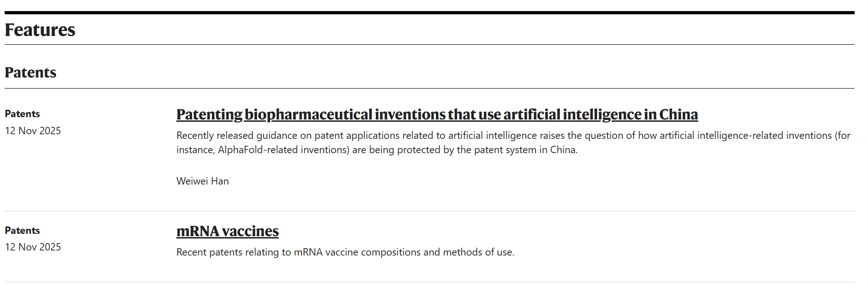The image size is (868, 286).
Task: Click the word "Patenting" starting the headline
Action: [x=209, y=114]
